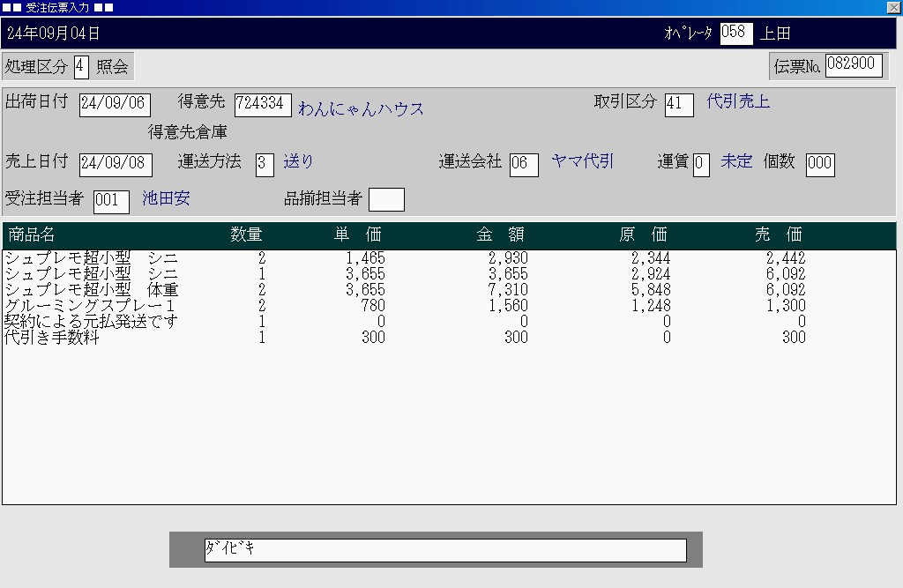Select the 運賃 field showing 0
Screen dimensions: 903x588
[x=700, y=164]
